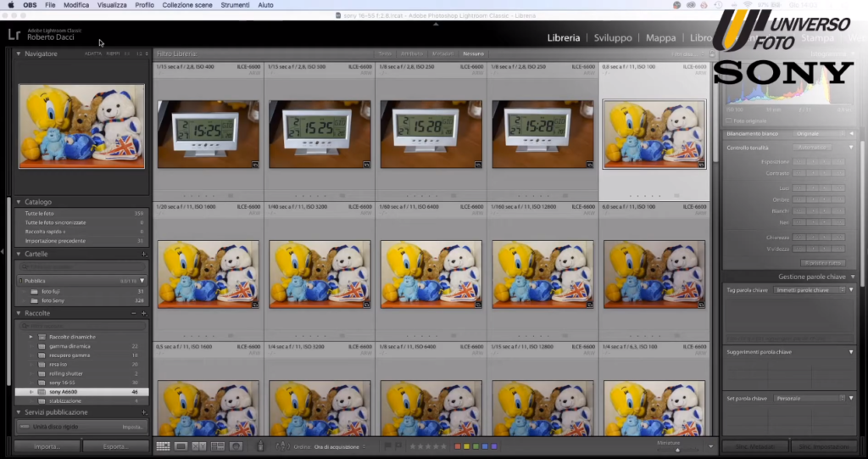Open toolbar content dropdown arrow

tap(711, 446)
